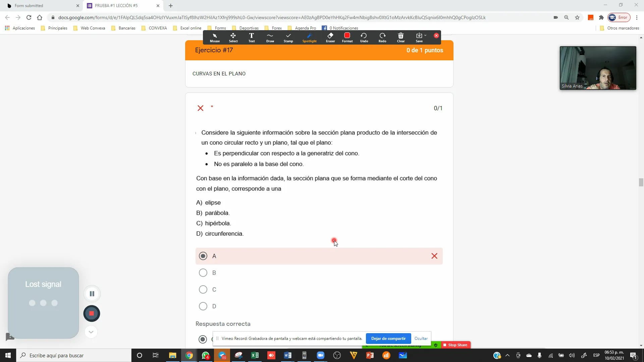Select answer option D
This screenshot has width=644, height=362.
tap(203, 306)
